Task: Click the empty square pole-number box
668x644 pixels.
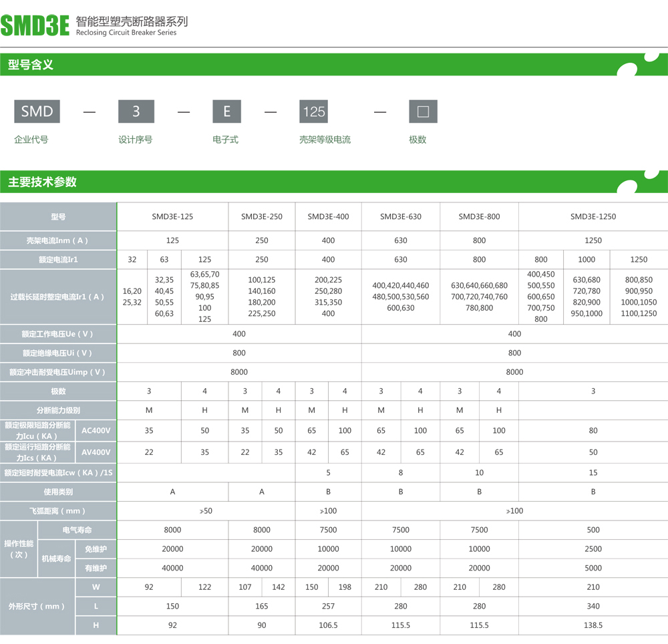Action: 422,112
